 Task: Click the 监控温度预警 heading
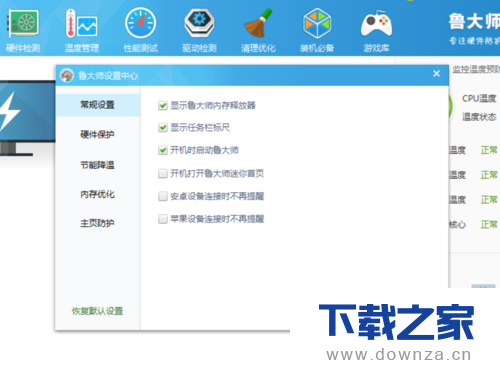coord(476,69)
